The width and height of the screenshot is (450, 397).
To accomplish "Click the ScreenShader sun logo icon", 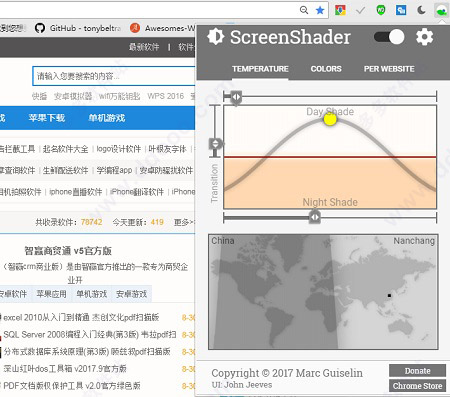I will (x=215, y=37).
